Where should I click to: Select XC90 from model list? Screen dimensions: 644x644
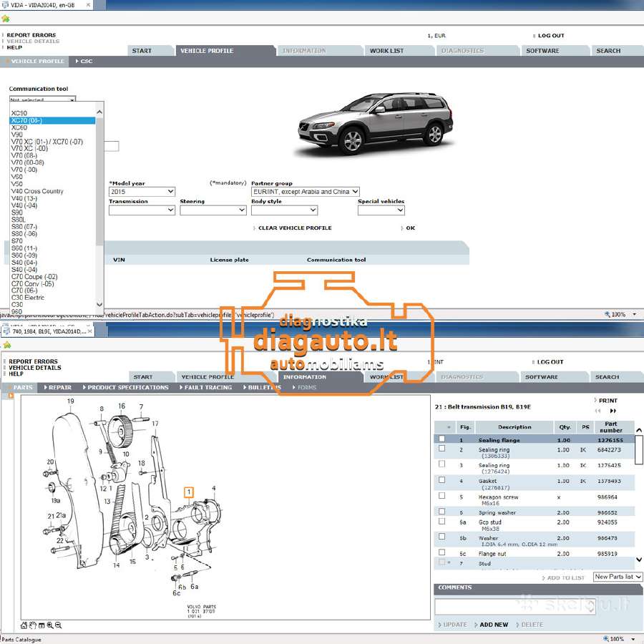(52, 113)
